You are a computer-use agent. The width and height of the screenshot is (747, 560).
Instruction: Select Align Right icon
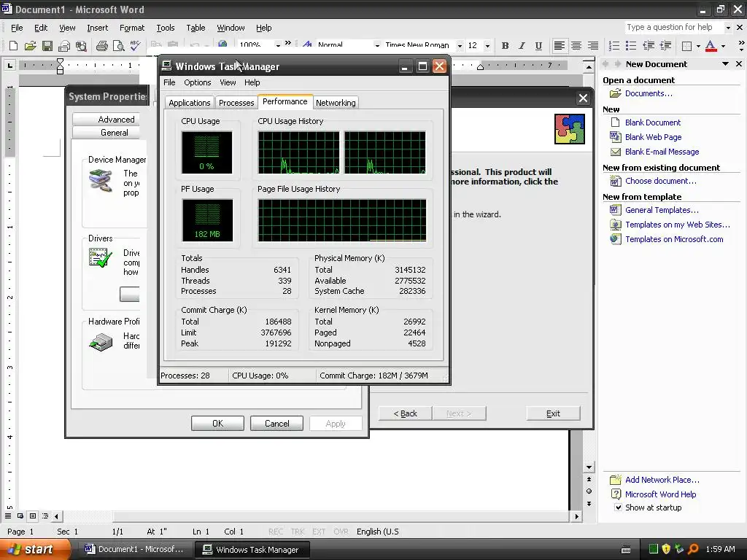pos(592,46)
